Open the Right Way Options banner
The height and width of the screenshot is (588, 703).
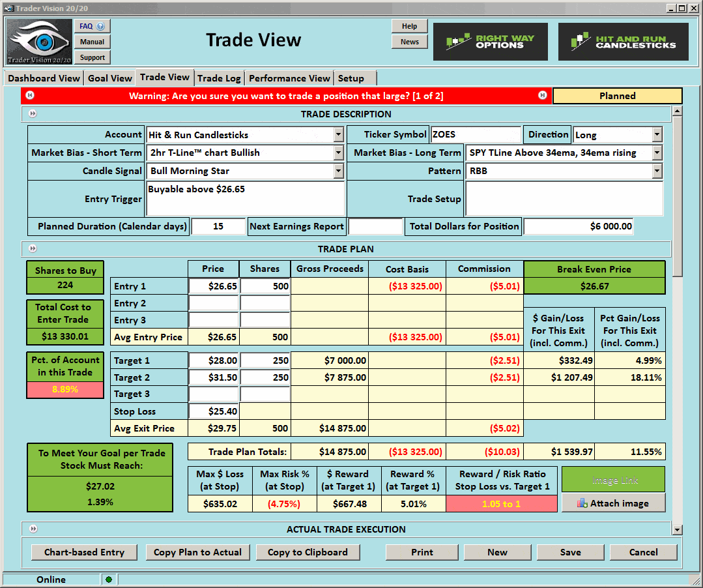(490, 42)
